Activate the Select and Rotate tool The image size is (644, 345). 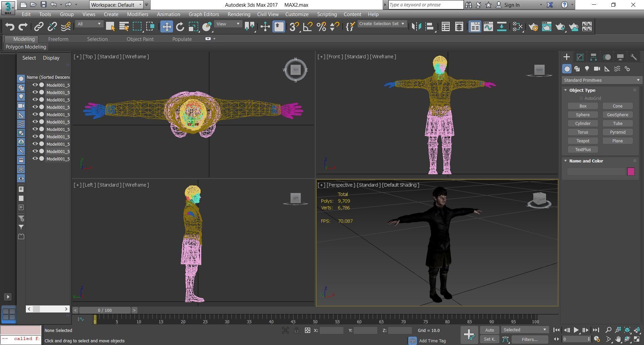(x=180, y=26)
